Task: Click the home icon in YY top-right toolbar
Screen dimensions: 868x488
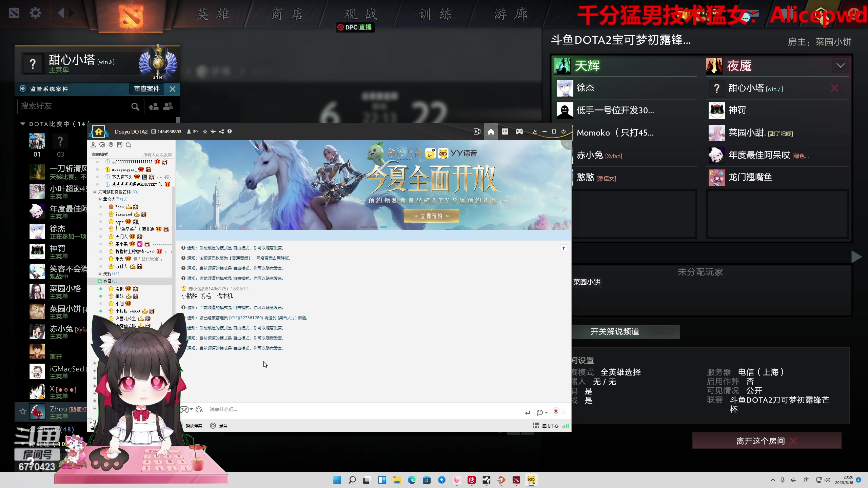Action: [x=491, y=131]
